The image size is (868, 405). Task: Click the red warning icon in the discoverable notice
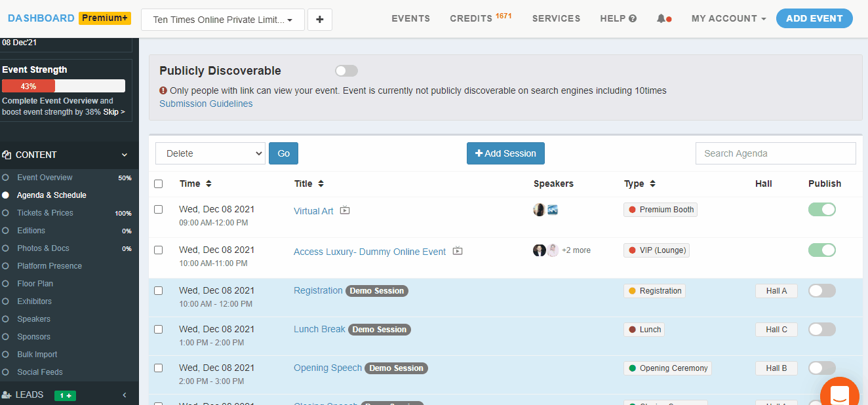163,90
